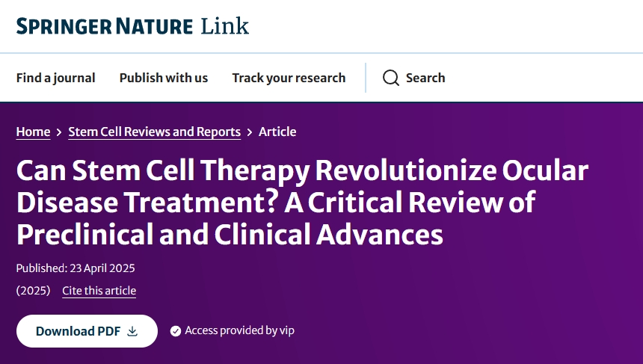Click the Search label text
This screenshot has width=643, height=364.
[x=425, y=78]
